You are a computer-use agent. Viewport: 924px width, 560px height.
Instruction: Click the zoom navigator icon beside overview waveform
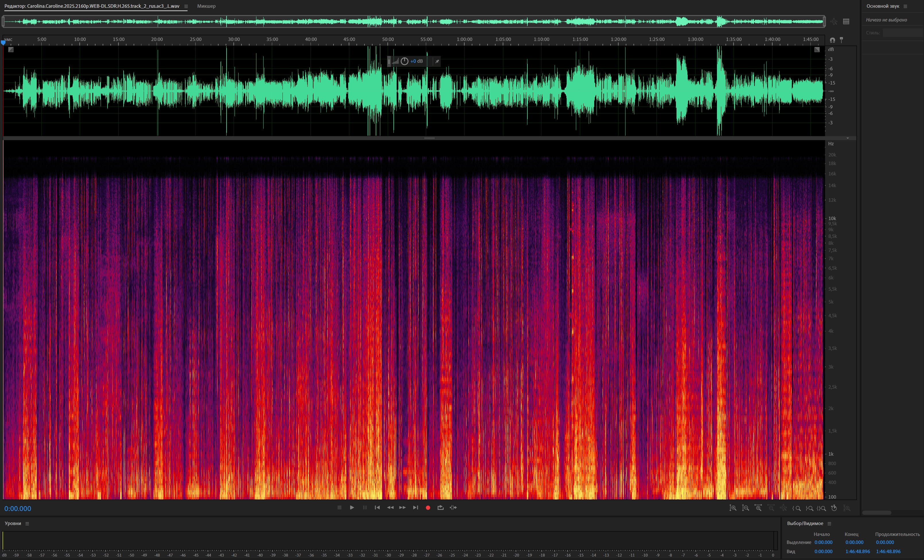point(834,21)
